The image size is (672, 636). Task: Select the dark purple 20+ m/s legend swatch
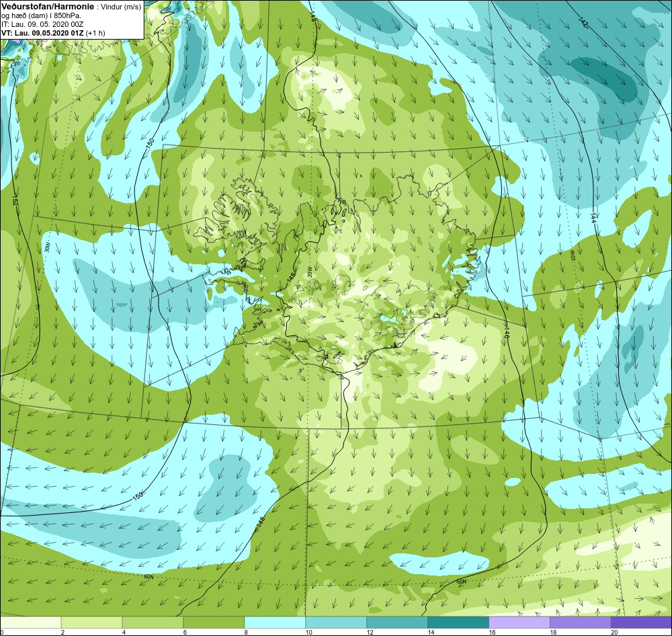641,622
